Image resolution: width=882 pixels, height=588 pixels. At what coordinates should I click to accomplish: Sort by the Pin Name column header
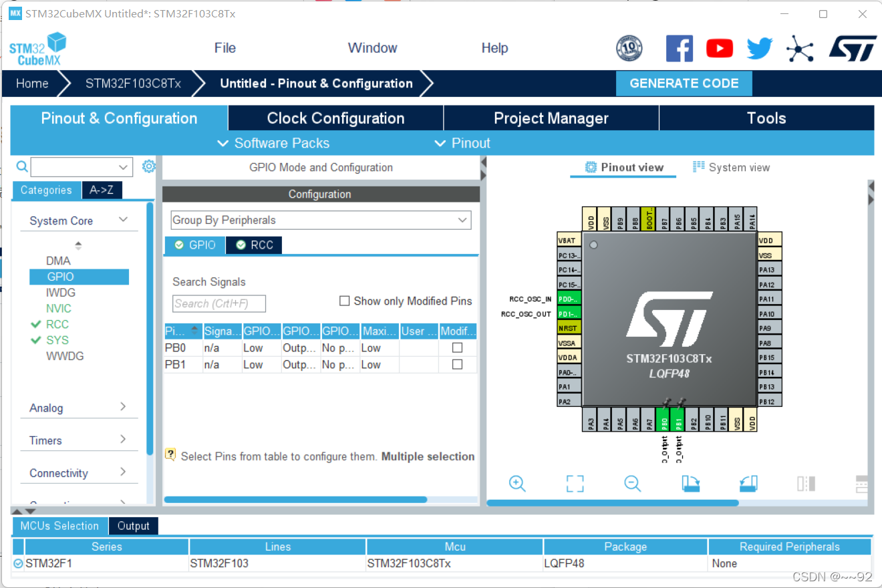[183, 331]
